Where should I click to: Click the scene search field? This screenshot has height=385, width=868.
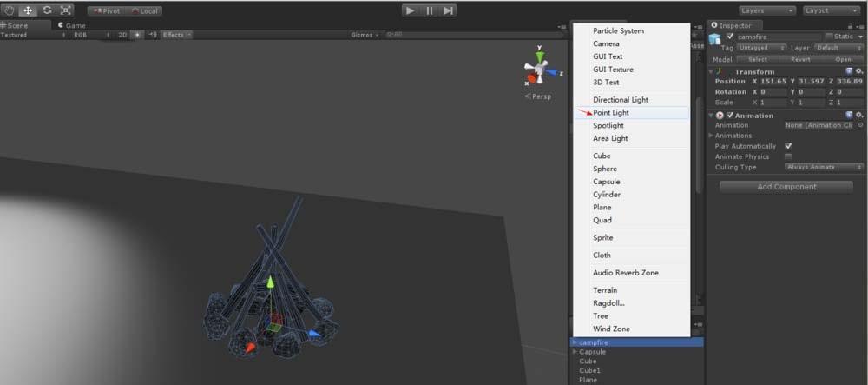[473, 35]
